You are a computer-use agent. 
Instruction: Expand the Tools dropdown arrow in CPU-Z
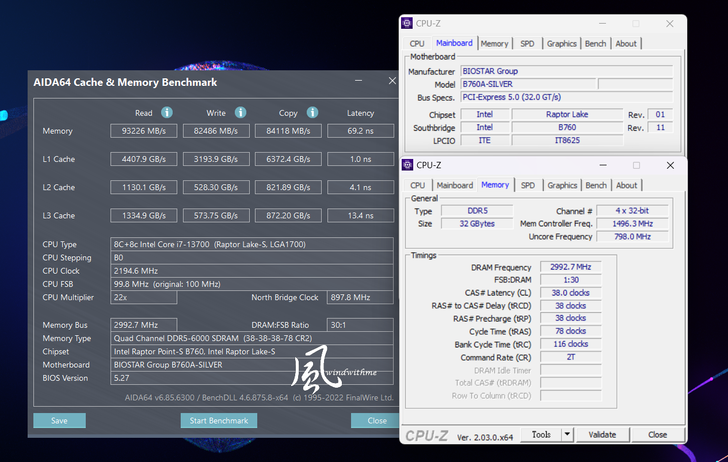pyautogui.click(x=567, y=435)
